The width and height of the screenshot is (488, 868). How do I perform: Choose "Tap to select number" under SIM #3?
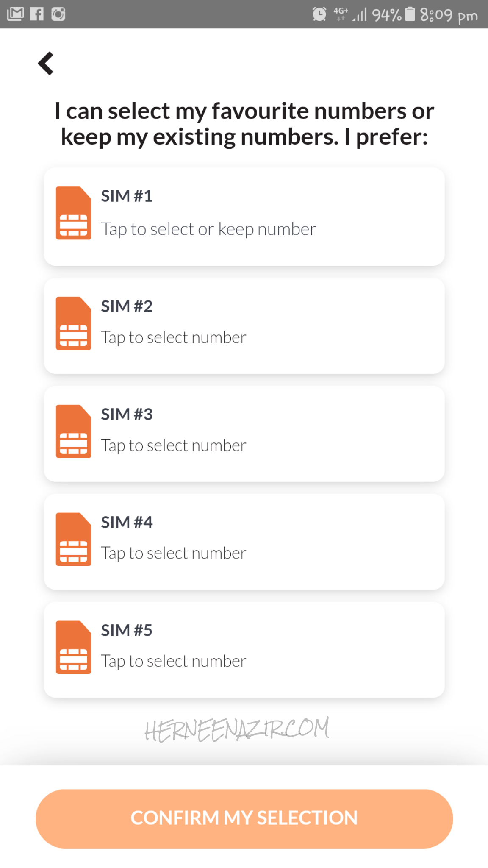pyautogui.click(x=173, y=446)
